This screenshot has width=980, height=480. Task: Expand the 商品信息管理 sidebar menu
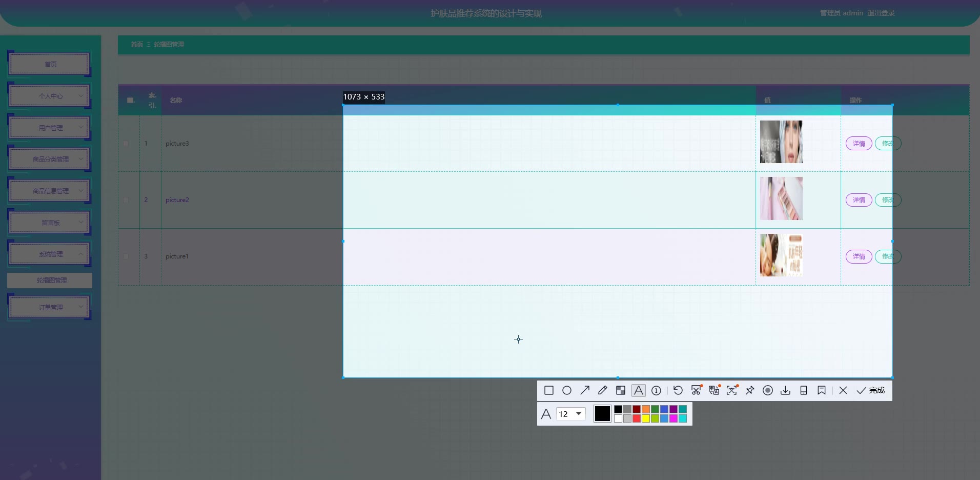(50, 191)
